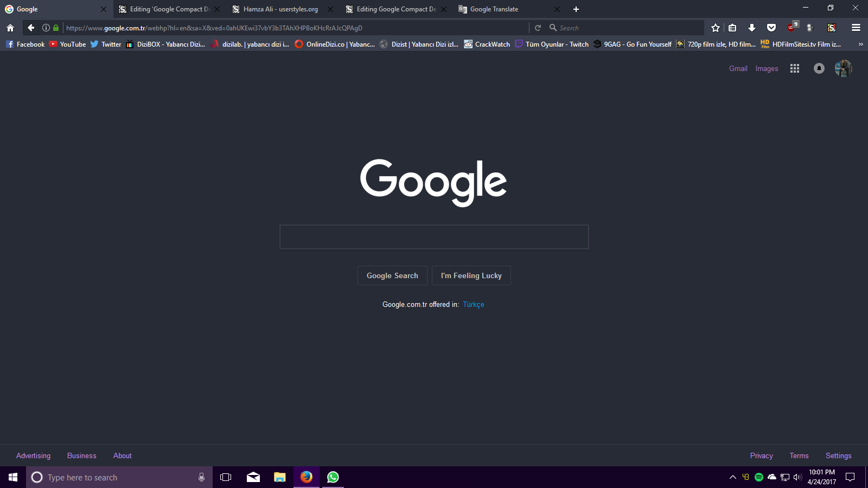Image resolution: width=868 pixels, height=488 pixels.
Task: Click I'm Feeling Lucky button
Action: (x=471, y=275)
